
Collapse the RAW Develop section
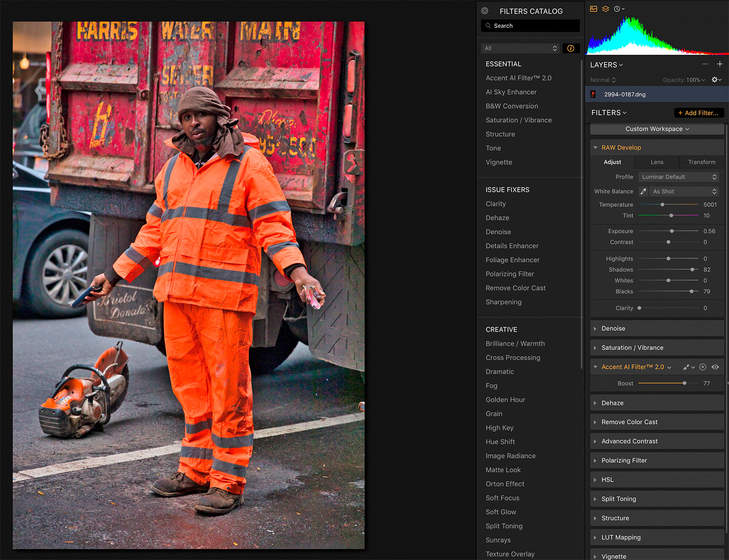tap(595, 148)
